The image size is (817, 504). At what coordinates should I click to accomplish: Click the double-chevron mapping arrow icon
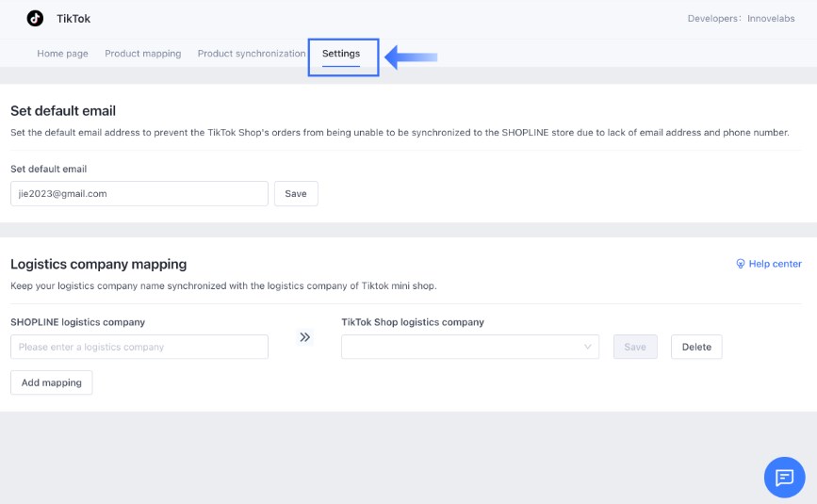coord(304,337)
